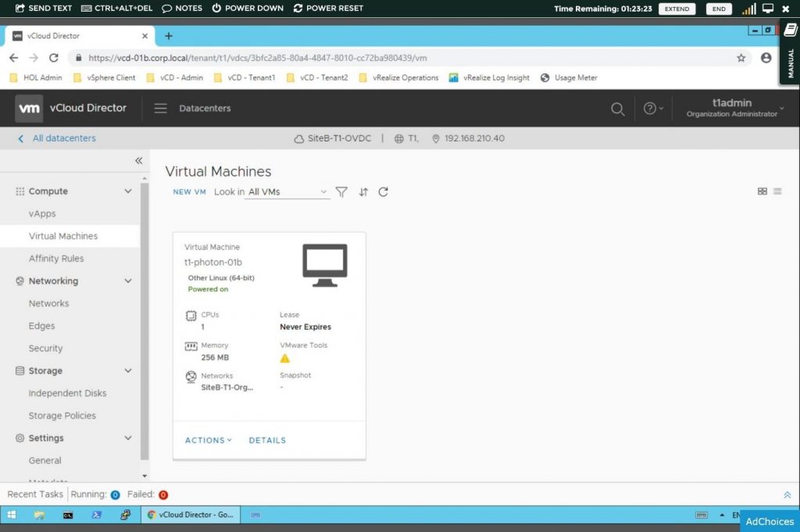800x532 pixels.
Task: Open the Notes panel
Action: pos(182,8)
